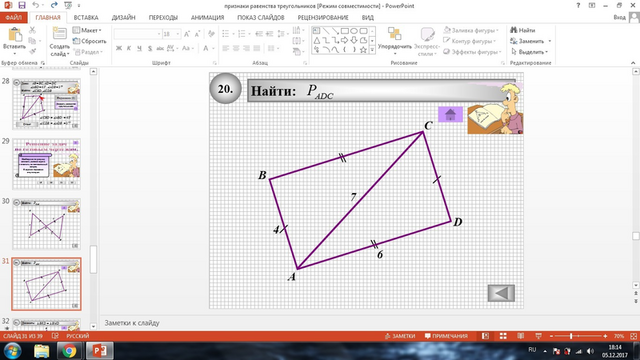Open Slide Sorter view in status bar
Screen dimensions: 640x360
(x=503, y=336)
